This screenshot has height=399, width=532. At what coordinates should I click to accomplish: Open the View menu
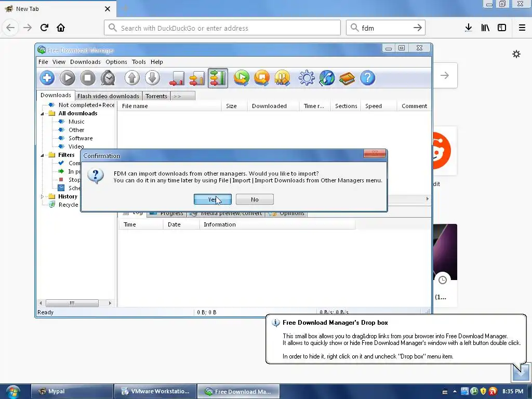click(x=59, y=62)
